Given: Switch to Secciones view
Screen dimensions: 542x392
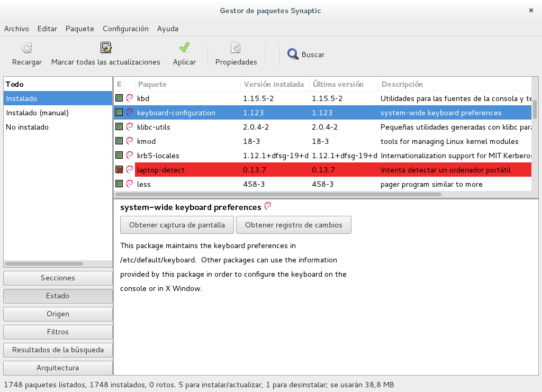Looking at the screenshot, I should 58,278.
